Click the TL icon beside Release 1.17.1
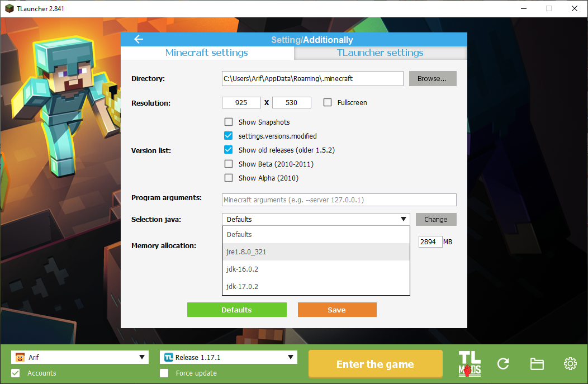The height and width of the screenshot is (384, 588). 169,357
